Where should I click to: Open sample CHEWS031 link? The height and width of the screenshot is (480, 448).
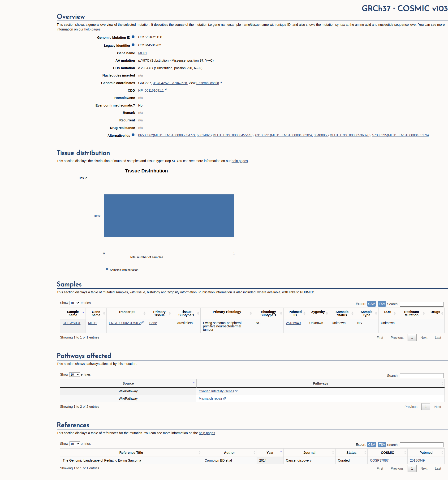72,323
